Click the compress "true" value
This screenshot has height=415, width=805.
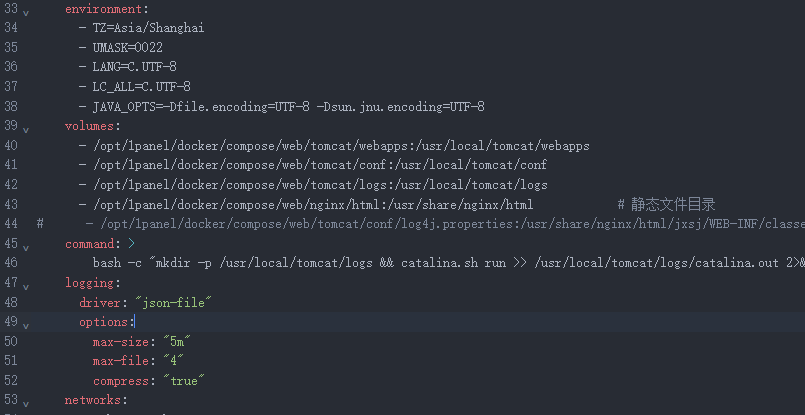coord(180,381)
